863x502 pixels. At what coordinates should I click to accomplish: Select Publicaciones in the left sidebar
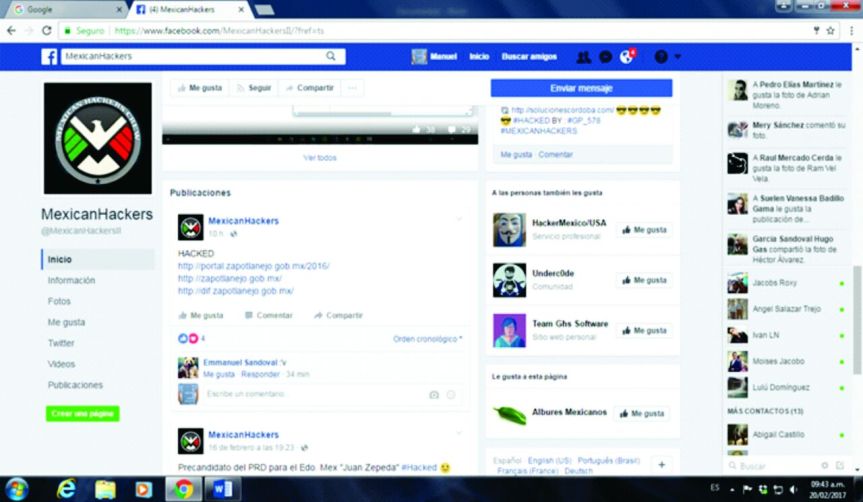[x=75, y=385]
